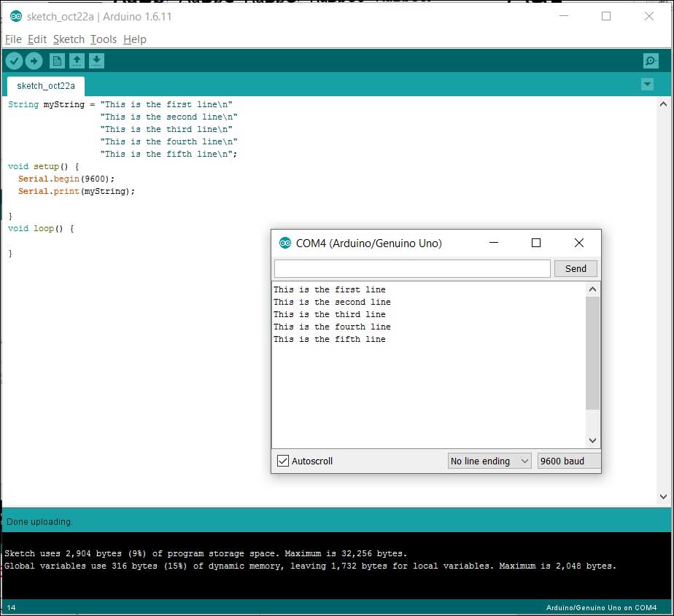
Task: Click the code editor scroll down arrow
Action: [663, 496]
